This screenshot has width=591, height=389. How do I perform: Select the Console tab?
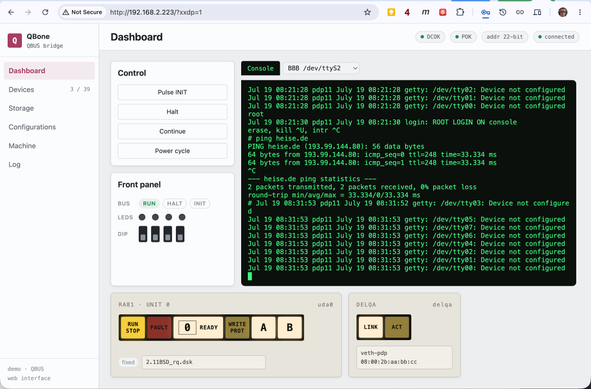click(260, 69)
